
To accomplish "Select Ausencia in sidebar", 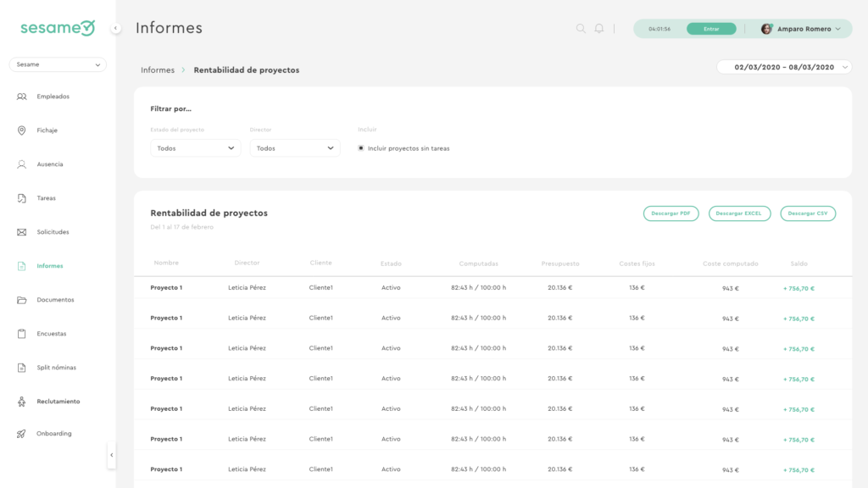I will pyautogui.click(x=50, y=164).
